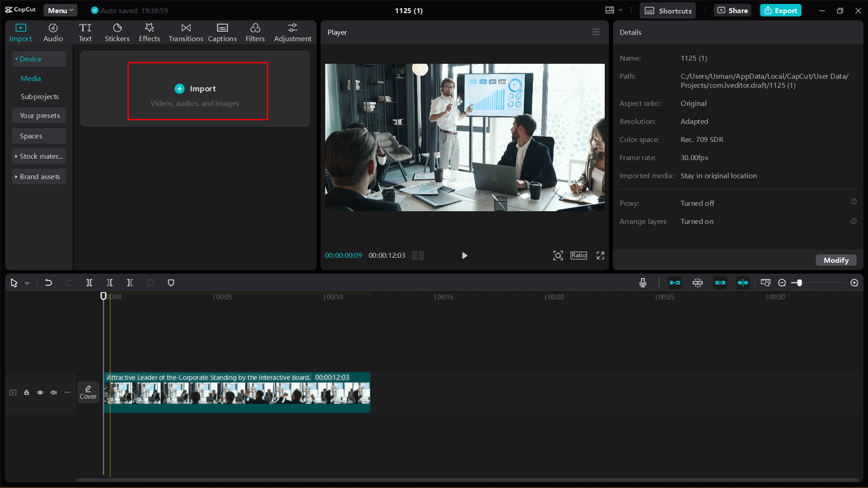Viewport: 868px width, 488px height.
Task: Expand the Stock materials section
Action: pos(39,156)
